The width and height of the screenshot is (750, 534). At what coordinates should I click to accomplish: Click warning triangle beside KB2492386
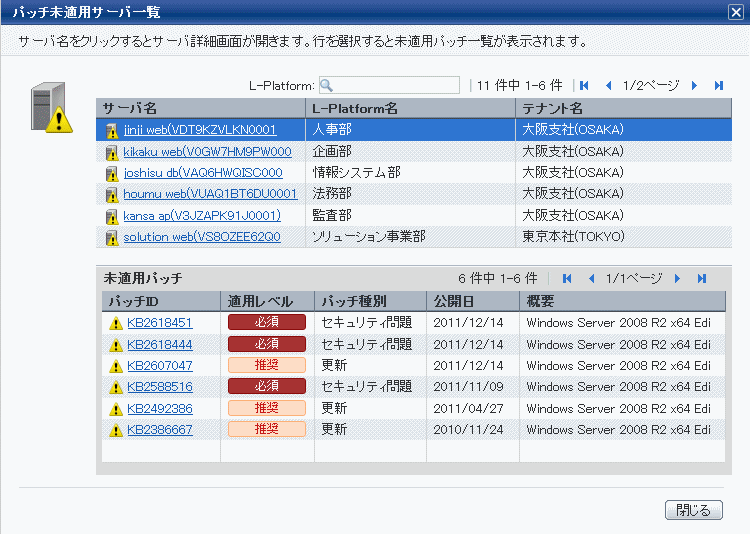(116, 409)
